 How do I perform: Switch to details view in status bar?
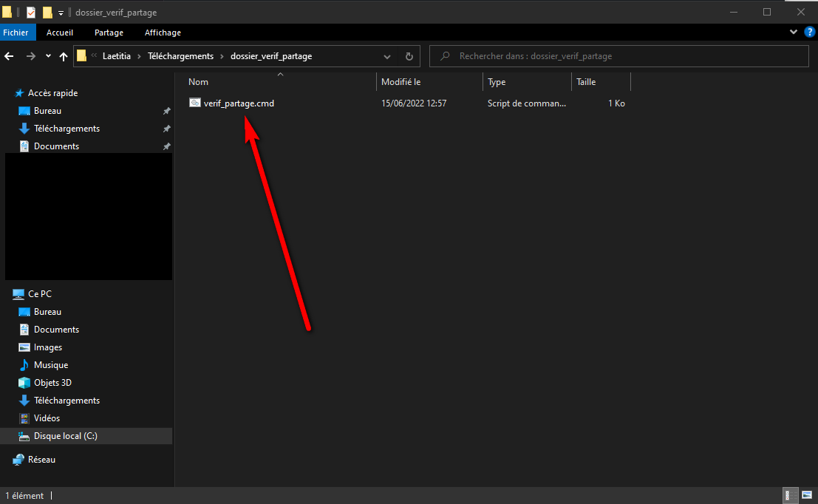tap(789, 496)
